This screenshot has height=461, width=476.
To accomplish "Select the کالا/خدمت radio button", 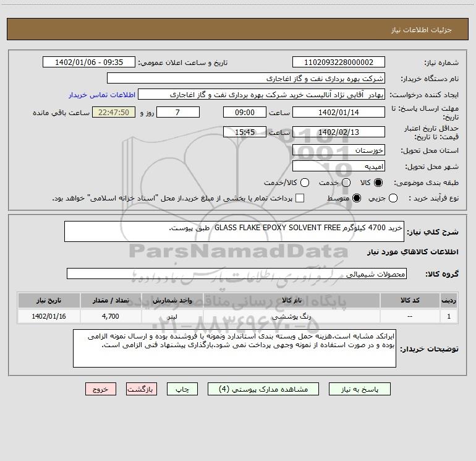I will coord(305,183).
